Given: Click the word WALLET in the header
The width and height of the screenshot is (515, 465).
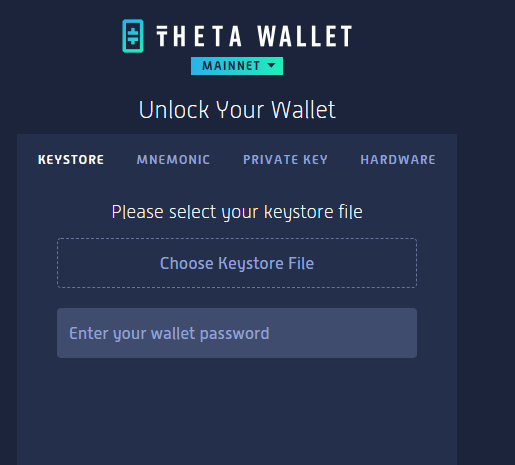Looking at the screenshot, I should [305, 36].
